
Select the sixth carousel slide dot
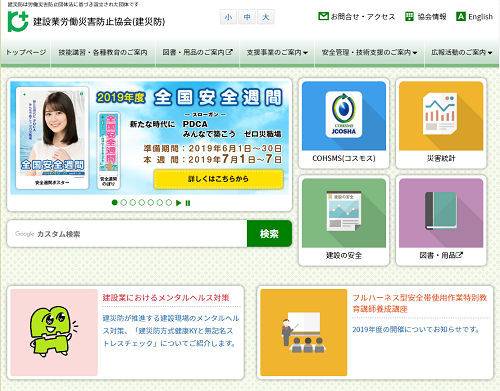pyautogui.click(x=160, y=202)
